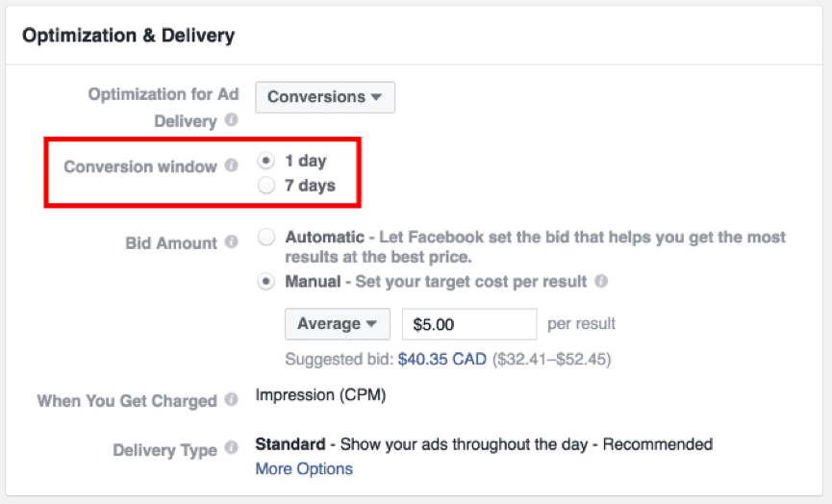The height and width of the screenshot is (504, 832).
Task: Click the Bid Amount label
Action: (x=171, y=243)
